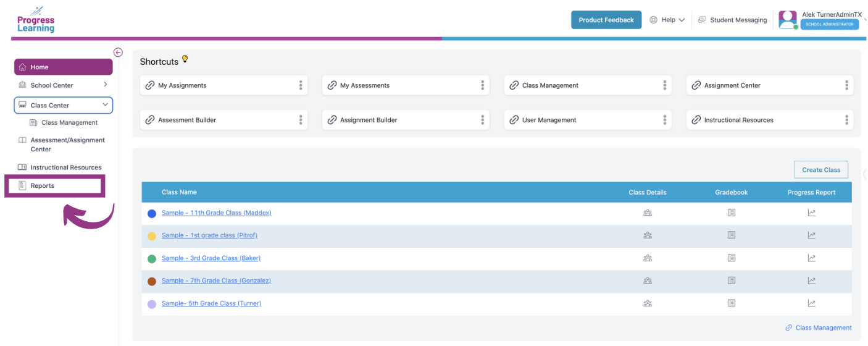Open the Assessment Builder shortcut

point(224,120)
